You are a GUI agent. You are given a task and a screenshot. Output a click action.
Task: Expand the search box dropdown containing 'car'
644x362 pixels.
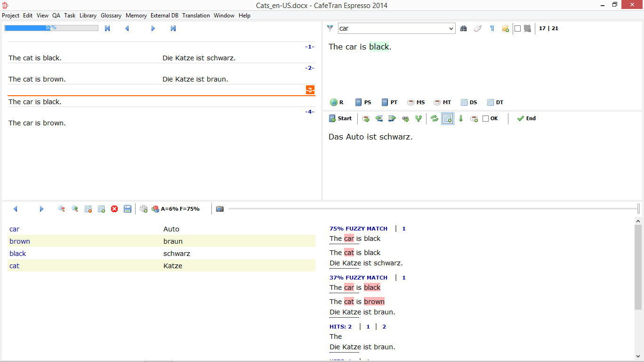click(x=451, y=28)
